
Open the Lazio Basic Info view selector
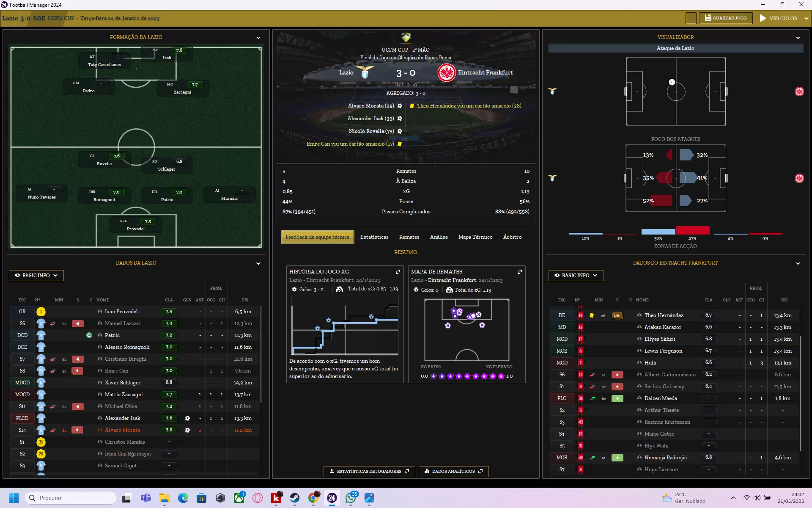tap(36, 275)
